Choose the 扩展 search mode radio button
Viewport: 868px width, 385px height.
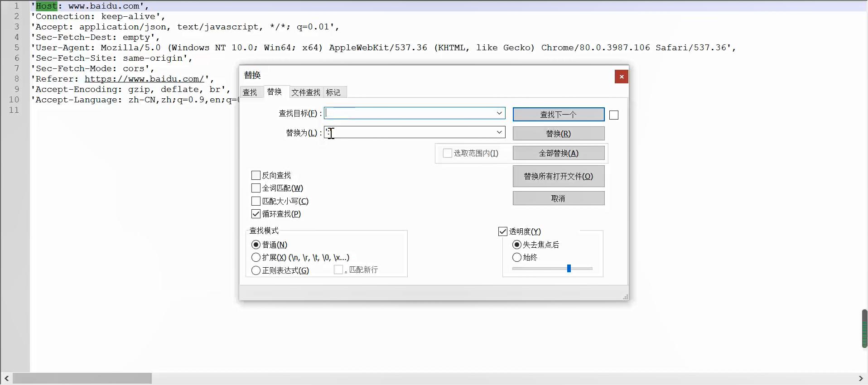tap(256, 257)
